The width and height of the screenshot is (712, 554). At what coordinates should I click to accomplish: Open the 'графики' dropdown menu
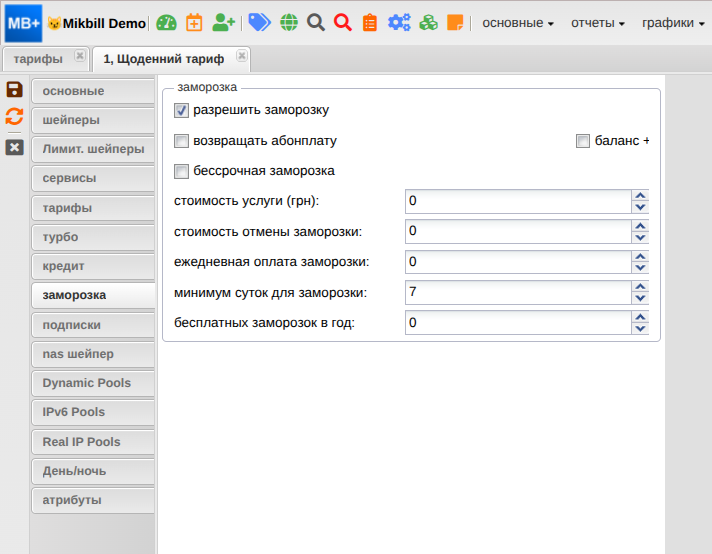pos(673,22)
